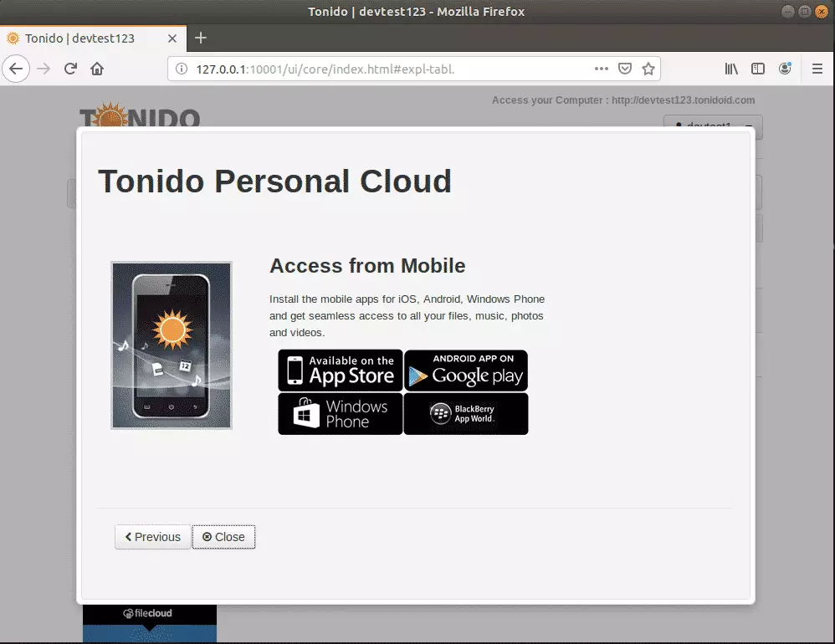Screen dimensions: 835x644
Task: Click the Previous button in the dialog
Action: point(153,536)
